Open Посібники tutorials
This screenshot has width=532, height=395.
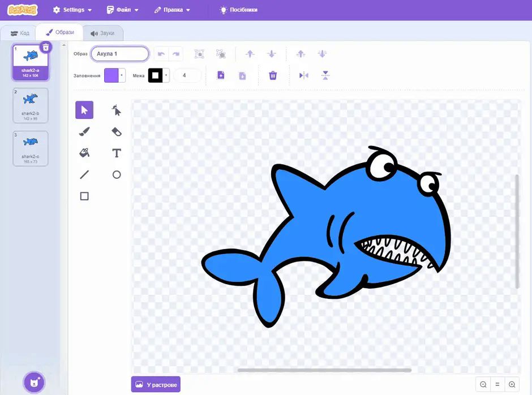(x=238, y=10)
